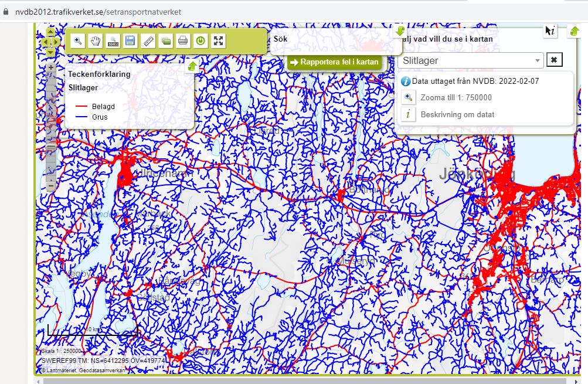Select the zoom-in magnifier tool

point(77,41)
